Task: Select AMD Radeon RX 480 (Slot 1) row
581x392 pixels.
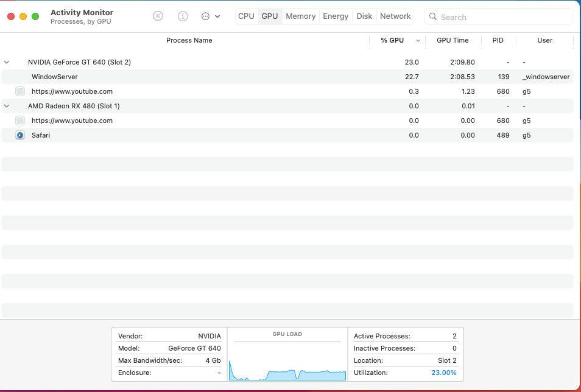Action: pos(287,106)
